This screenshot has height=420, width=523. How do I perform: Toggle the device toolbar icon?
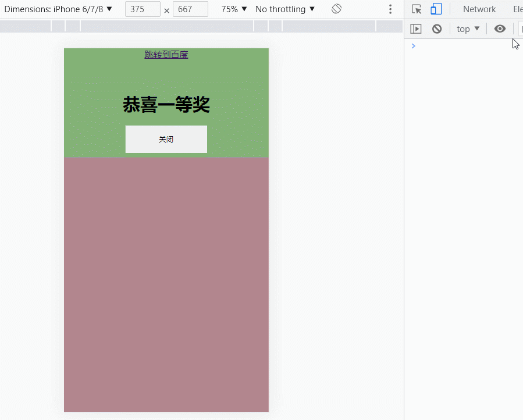pos(436,9)
